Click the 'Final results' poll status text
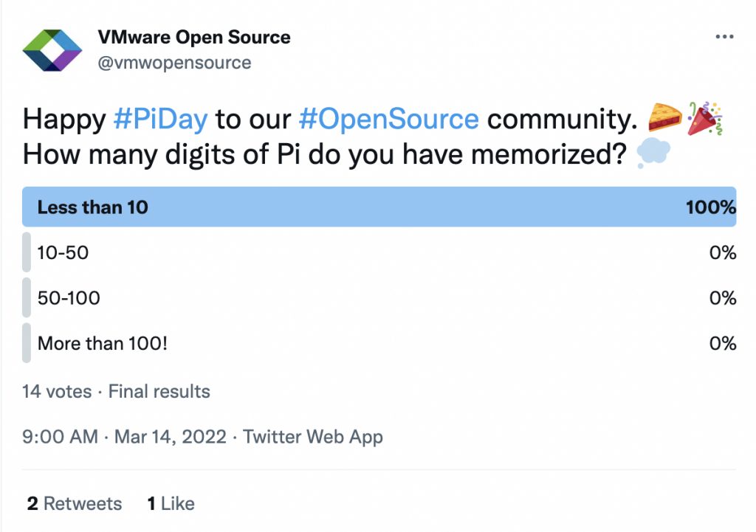This screenshot has width=756, height=532. click(x=159, y=391)
